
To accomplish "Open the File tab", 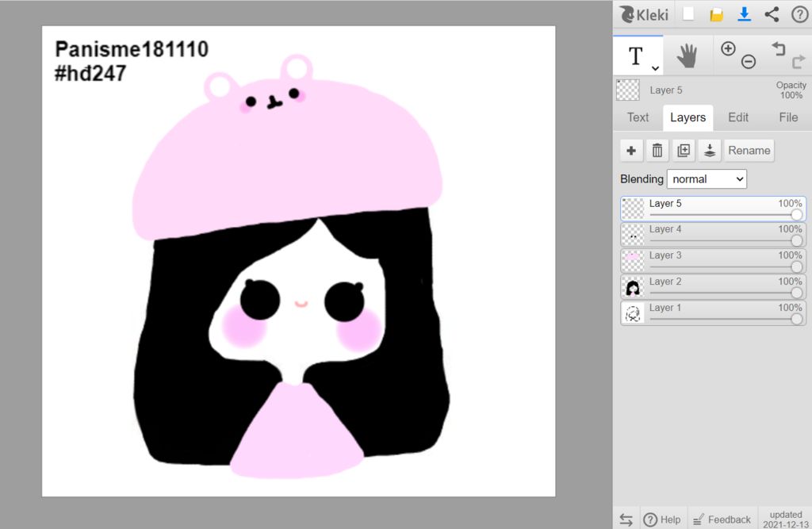I will tap(788, 117).
